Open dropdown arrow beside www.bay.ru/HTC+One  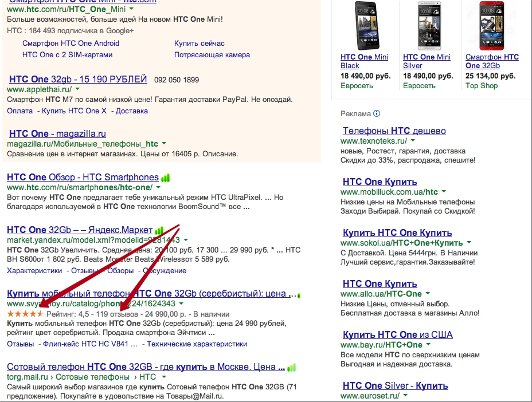[428, 345]
